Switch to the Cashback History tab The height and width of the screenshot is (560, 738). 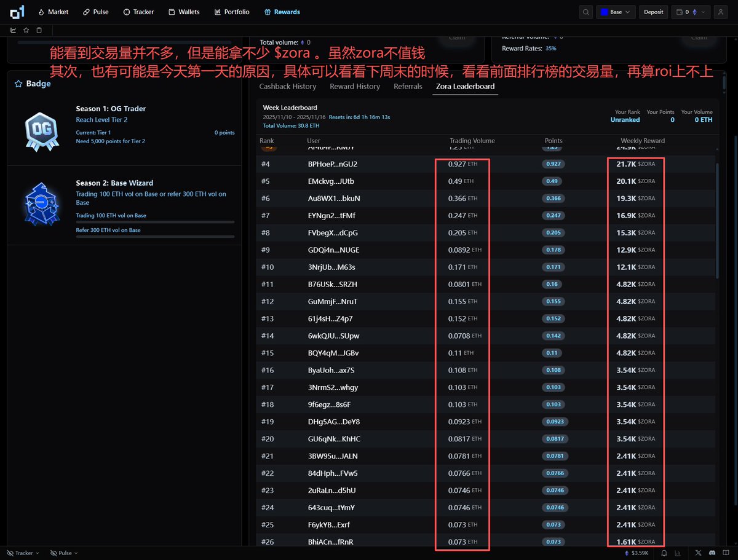point(287,87)
